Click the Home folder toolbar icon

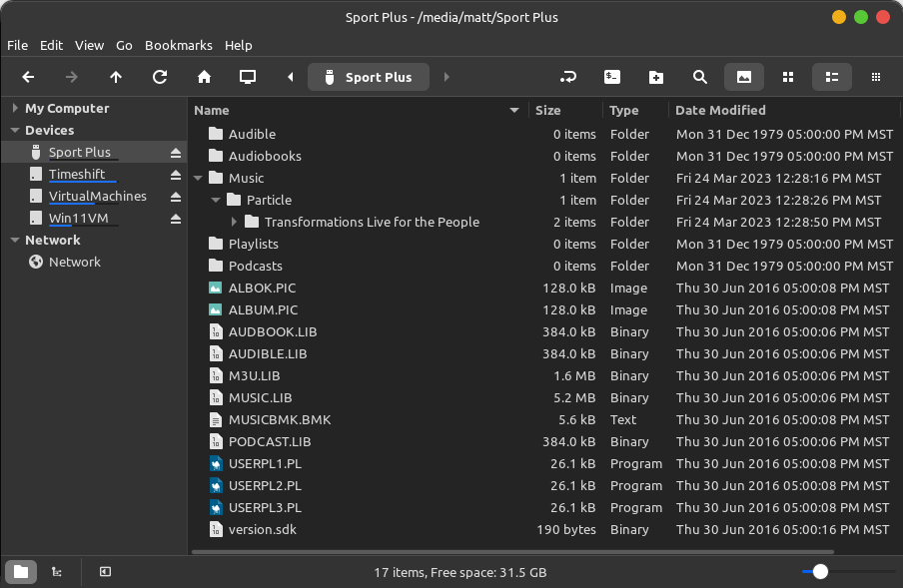tap(204, 77)
